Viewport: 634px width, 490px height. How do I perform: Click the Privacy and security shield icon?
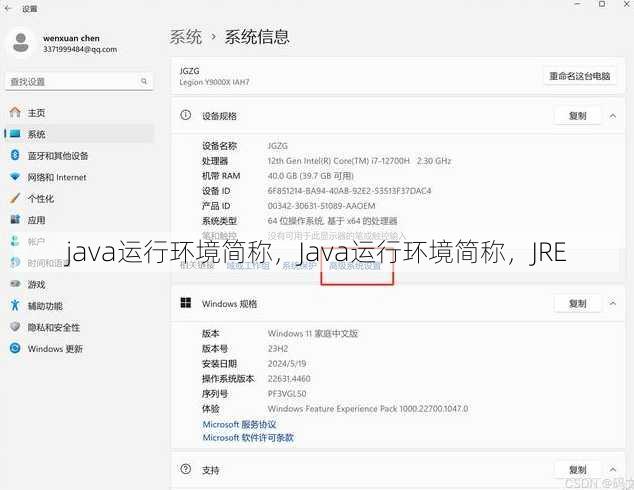point(15,327)
